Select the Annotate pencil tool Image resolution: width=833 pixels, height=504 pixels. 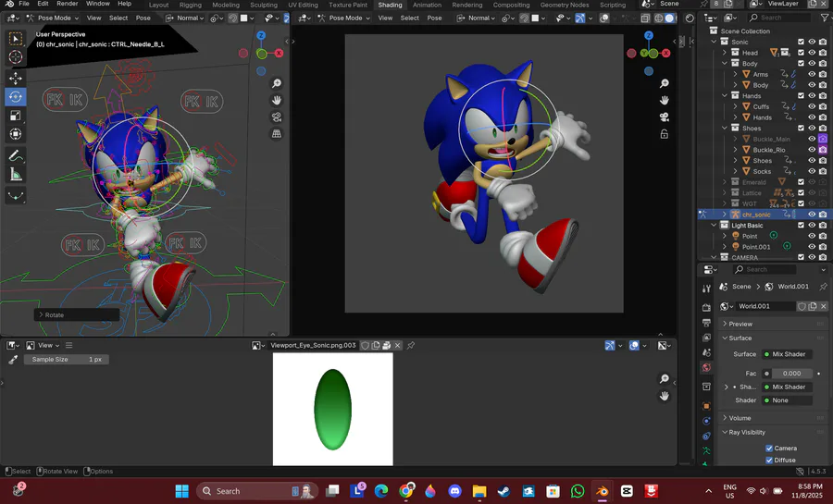point(16,155)
